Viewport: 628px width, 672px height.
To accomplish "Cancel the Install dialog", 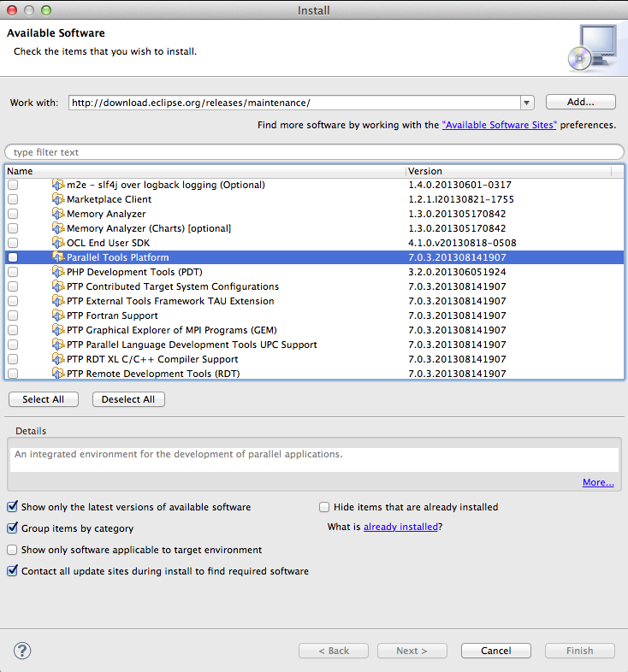I will 496,651.
